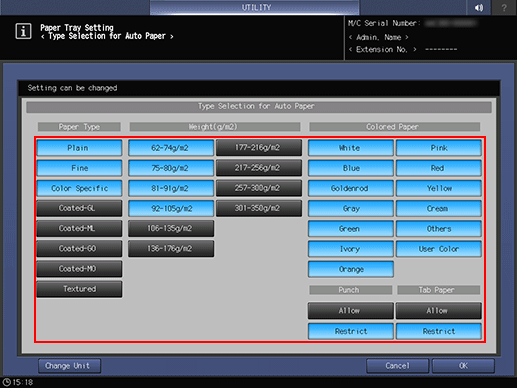Enable the 106-135g/m2 weight
Image resolution: width=517 pixels, height=388 pixels.
click(171, 228)
